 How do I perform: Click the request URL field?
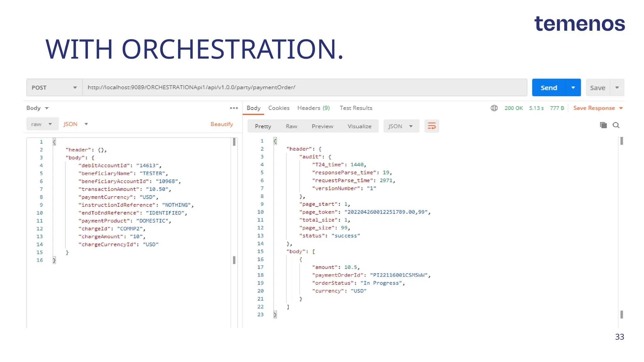pos(304,87)
